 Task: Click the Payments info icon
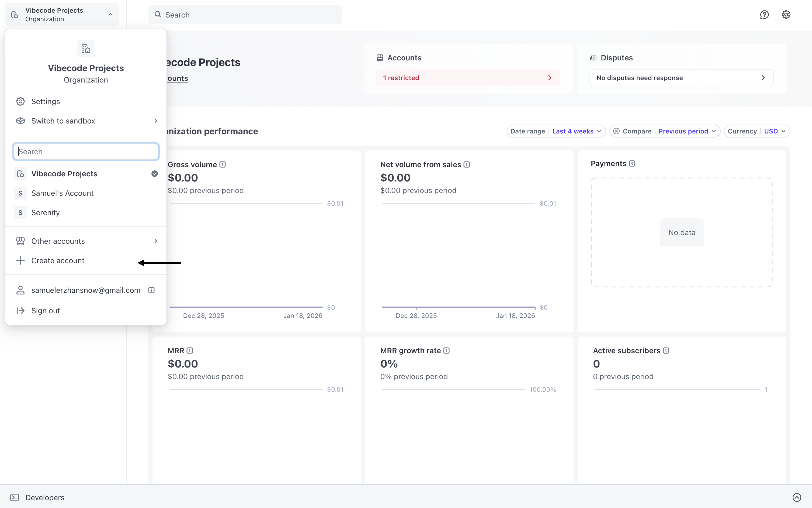point(632,164)
